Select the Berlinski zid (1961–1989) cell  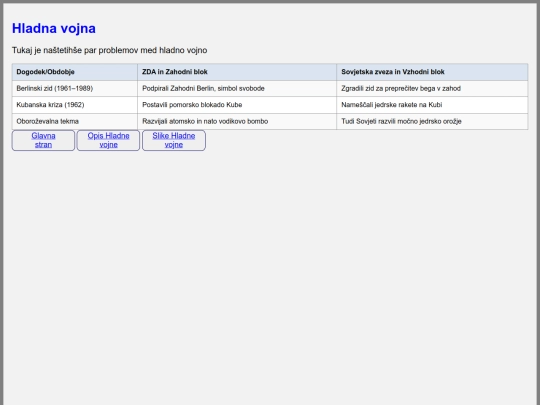tap(75, 89)
